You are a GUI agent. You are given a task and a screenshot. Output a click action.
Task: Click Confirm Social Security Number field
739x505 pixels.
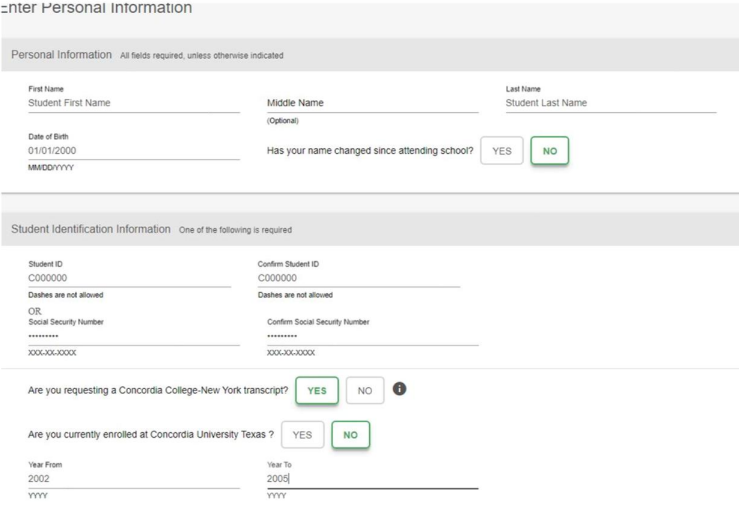tap(372, 336)
